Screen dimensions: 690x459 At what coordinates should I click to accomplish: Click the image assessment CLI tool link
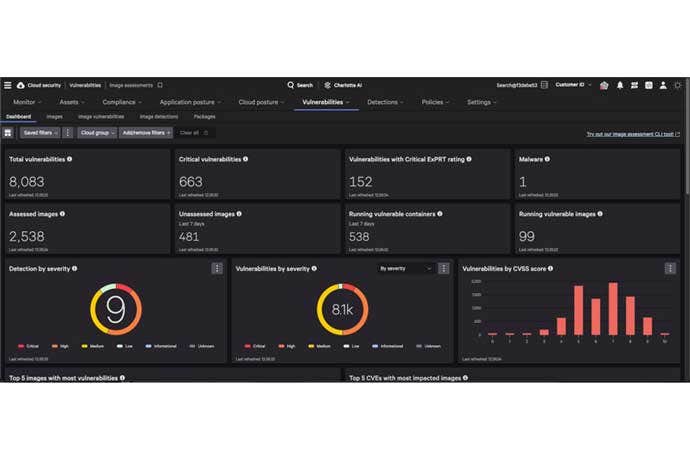pos(632,133)
